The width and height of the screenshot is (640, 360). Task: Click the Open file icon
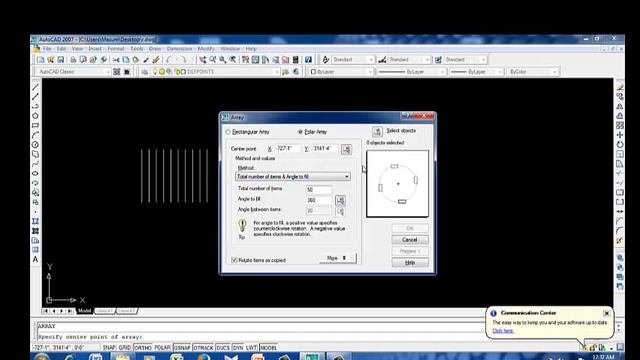click(x=50, y=60)
